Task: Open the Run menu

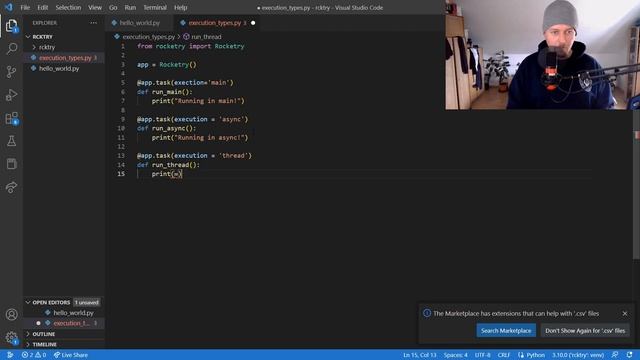Action: (x=130, y=7)
